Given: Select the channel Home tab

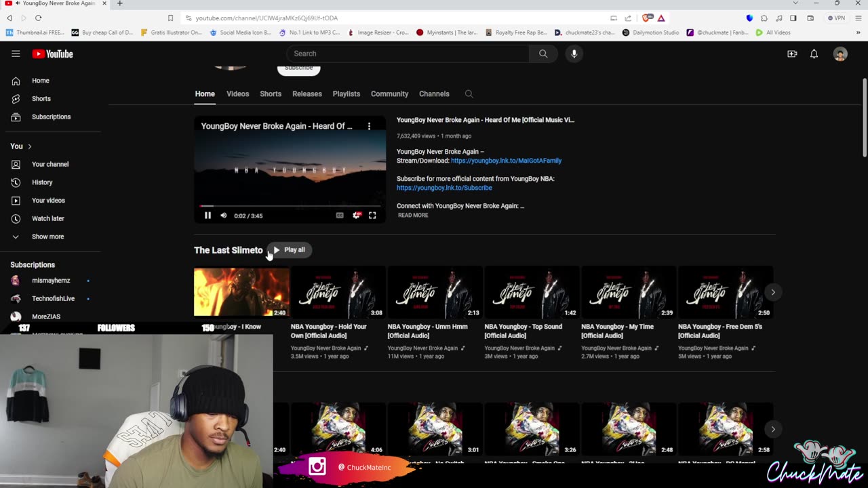Looking at the screenshot, I should (205, 94).
